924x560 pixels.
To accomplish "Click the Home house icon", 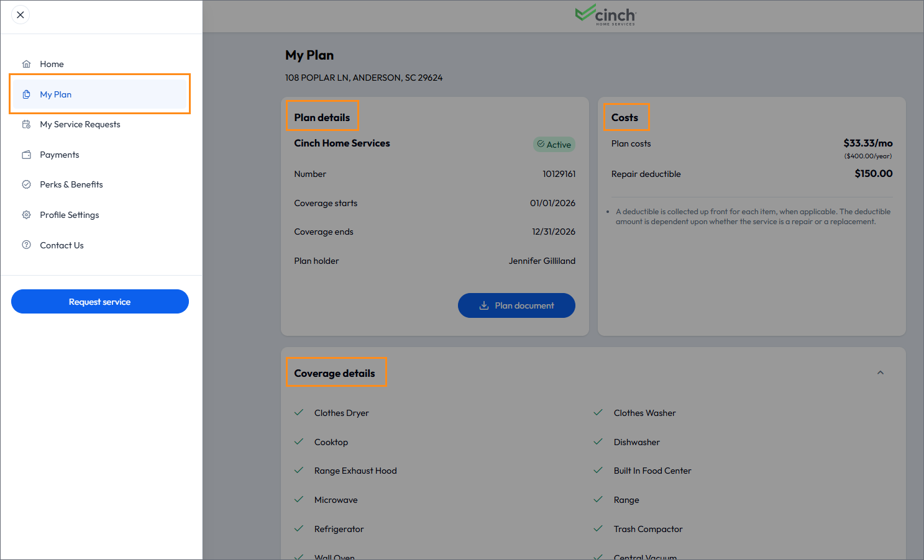I will pyautogui.click(x=26, y=64).
